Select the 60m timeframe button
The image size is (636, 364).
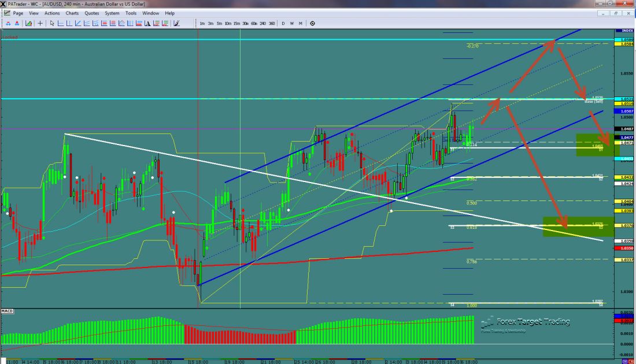click(x=254, y=24)
